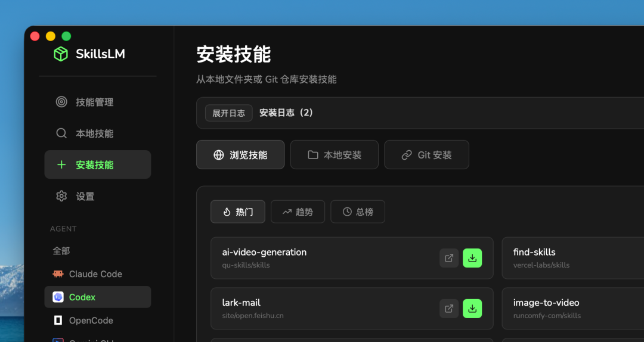
Task: Click the SkillsLM app name text
Action: 100,54
